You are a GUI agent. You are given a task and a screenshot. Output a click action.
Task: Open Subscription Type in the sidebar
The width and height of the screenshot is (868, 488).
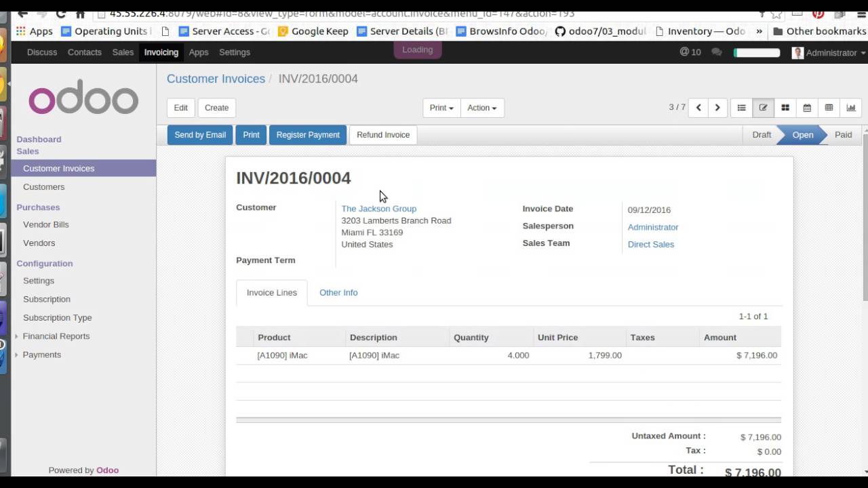pos(58,318)
